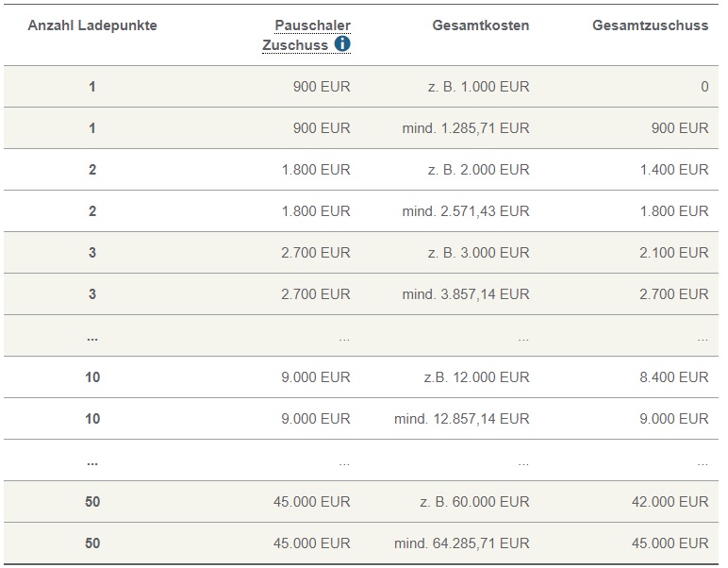Click the Gesamtzuschuss value '0' in first row
728x568 pixels.
tap(703, 87)
